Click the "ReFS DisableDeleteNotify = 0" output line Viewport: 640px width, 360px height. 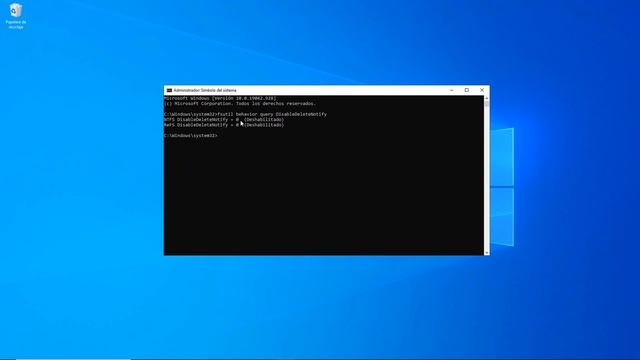(224, 125)
